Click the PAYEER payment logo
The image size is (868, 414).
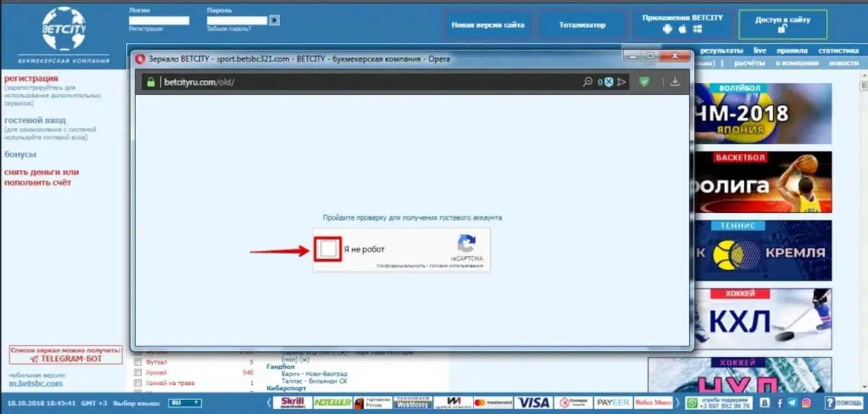click(x=613, y=402)
